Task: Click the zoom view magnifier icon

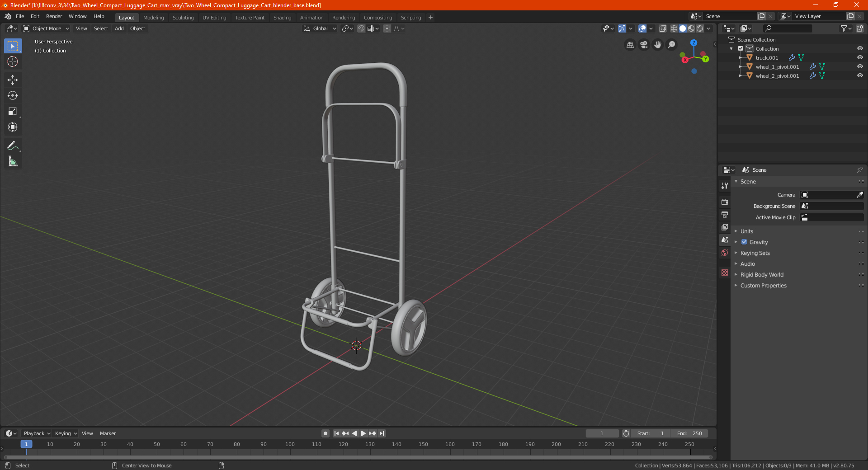Action: coord(672,45)
